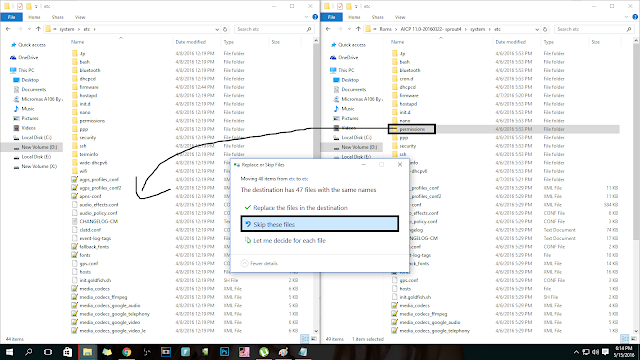The height and width of the screenshot is (360, 640).
Task: Choose Skip these files
Action: click(320, 224)
